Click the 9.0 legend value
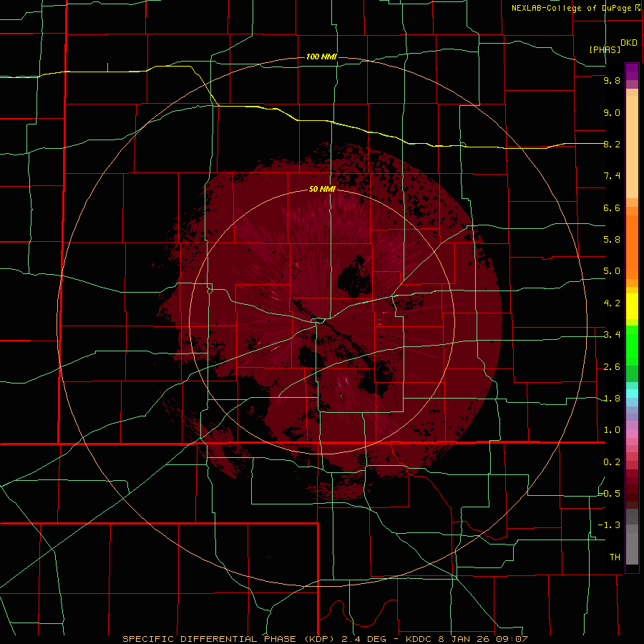The height and width of the screenshot is (644, 644). point(612,112)
